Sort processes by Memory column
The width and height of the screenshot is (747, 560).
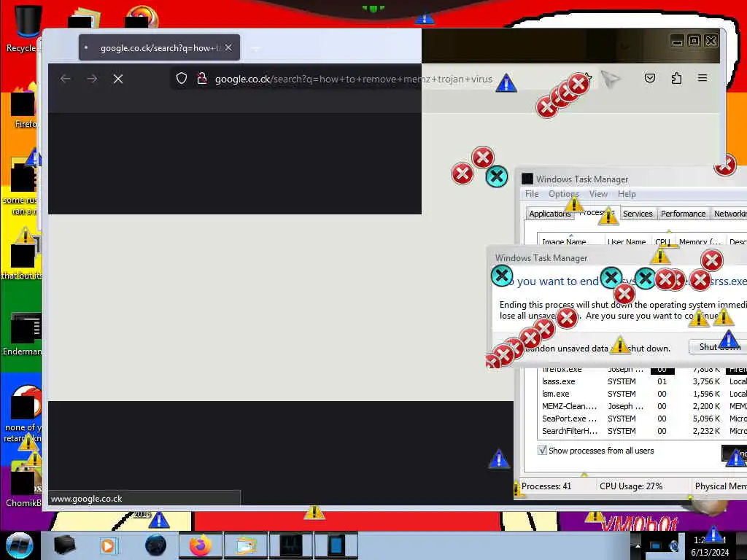point(700,241)
